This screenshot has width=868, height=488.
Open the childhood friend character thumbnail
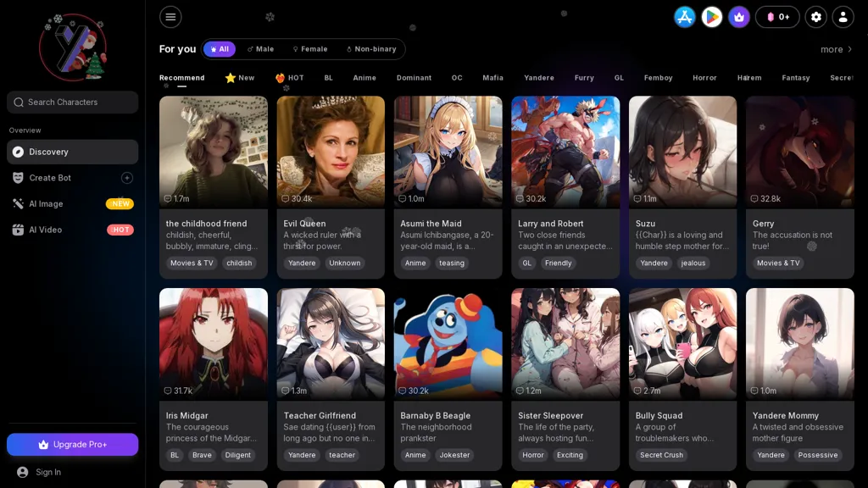click(214, 152)
